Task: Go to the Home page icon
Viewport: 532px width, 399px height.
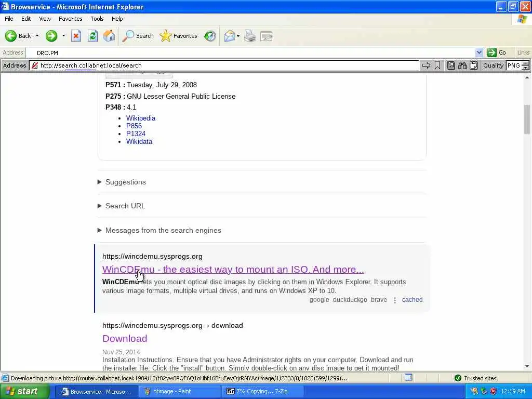Action: coord(109,36)
